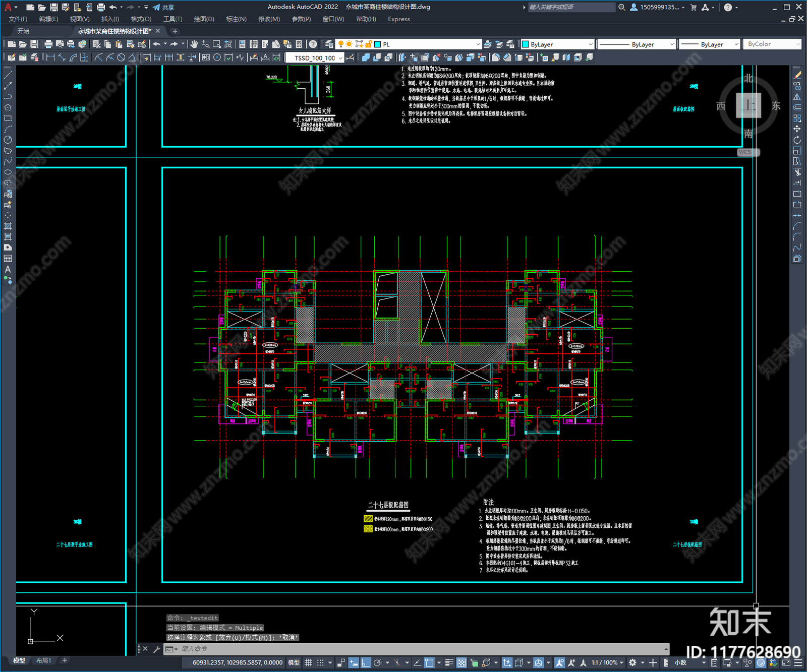Select the Erase tool in modify toolbar
Viewport: 807px width, 672px height.
(797, 75)
